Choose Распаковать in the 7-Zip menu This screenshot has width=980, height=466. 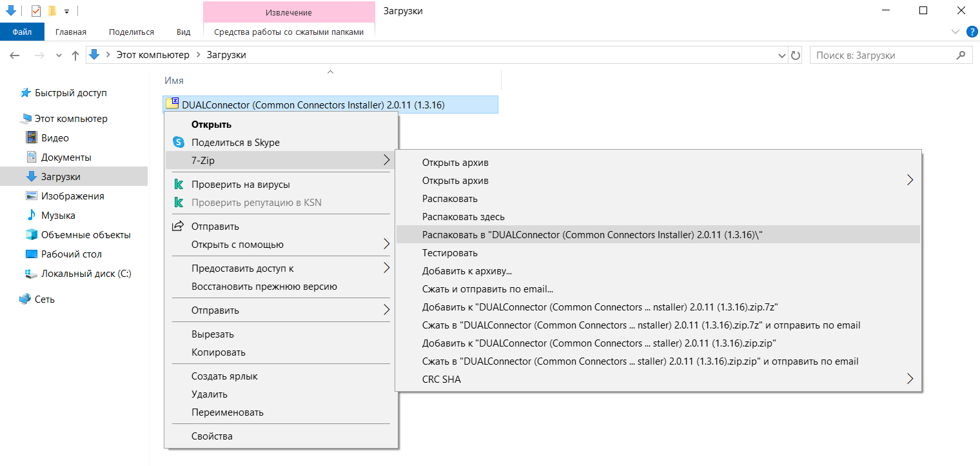pyautogui.click(x=658, y=199)
